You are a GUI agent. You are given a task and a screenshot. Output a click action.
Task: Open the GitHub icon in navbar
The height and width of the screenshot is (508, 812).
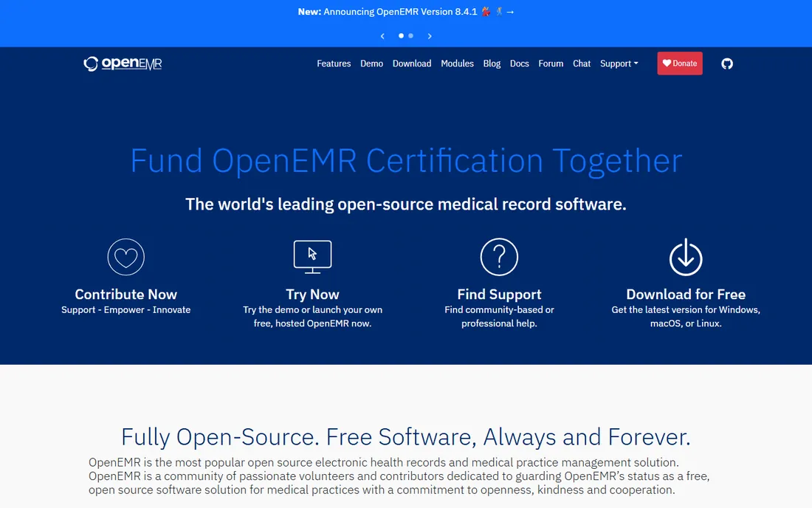point(727,63)
